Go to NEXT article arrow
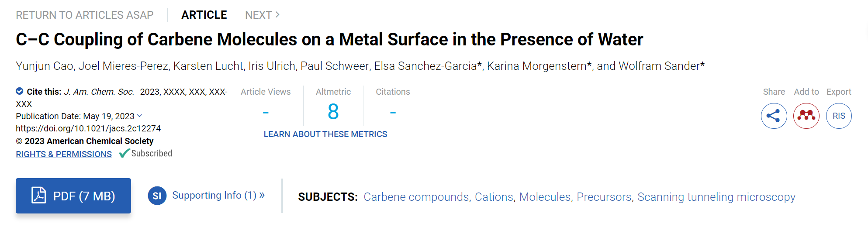 tap(277, 15)
